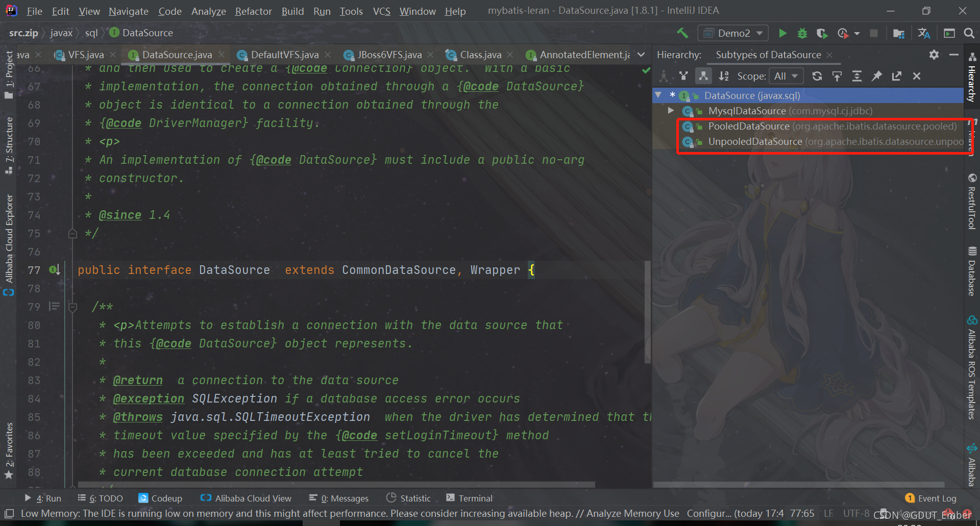This screenshot has width=980, height=526.
Task: Collapse the DataSource (javax.sql) node
Action: [658, 95]
